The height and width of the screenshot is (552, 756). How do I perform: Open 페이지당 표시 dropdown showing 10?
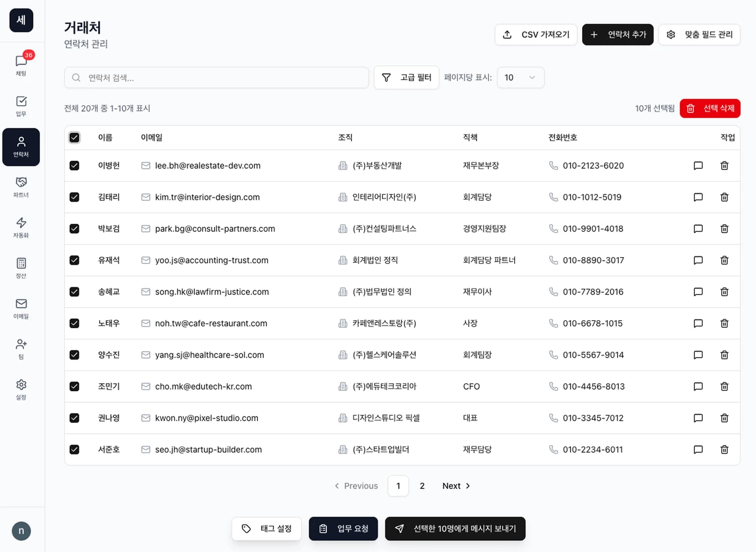(x=520, y=78)
